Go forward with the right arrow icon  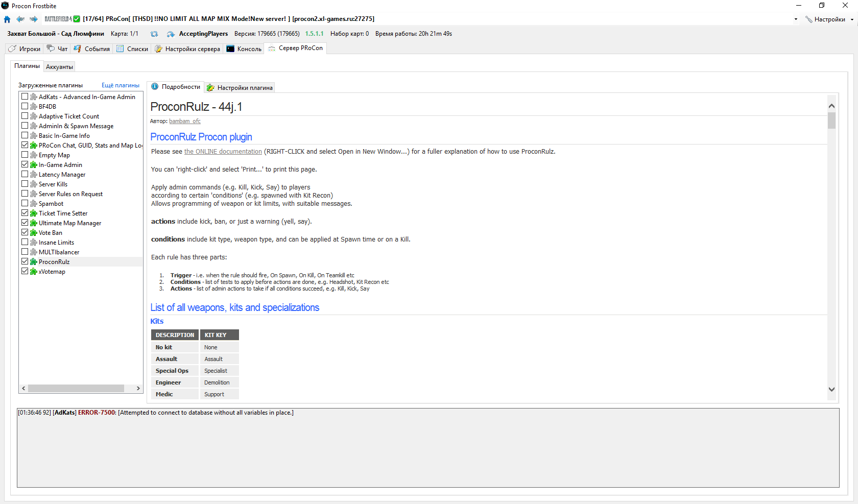pos(34,19)
